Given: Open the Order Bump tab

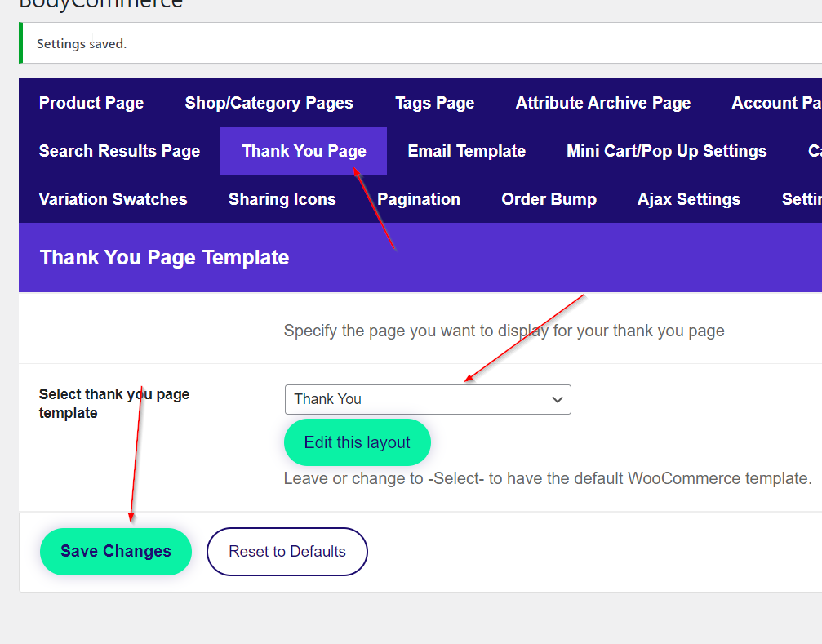Looking at the screenshot, I should pyautogui.click(x=549, y=199).
